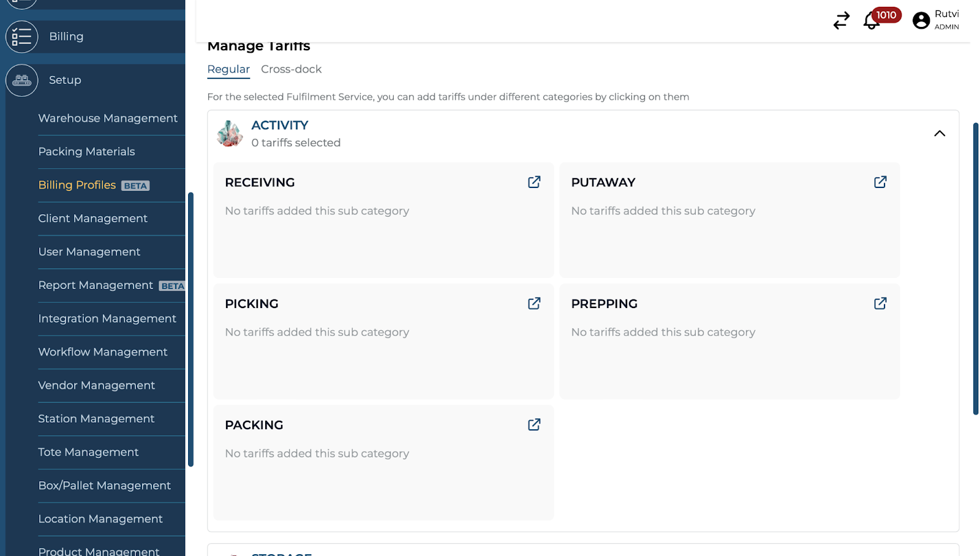
Task: Go to Billing Profiles
Action: 77,185
